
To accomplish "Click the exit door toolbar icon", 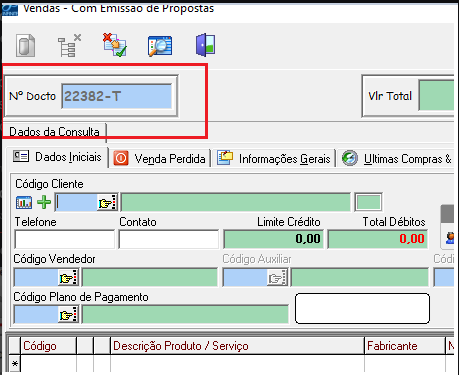I will pyautogui.click(x=205, y=45).
